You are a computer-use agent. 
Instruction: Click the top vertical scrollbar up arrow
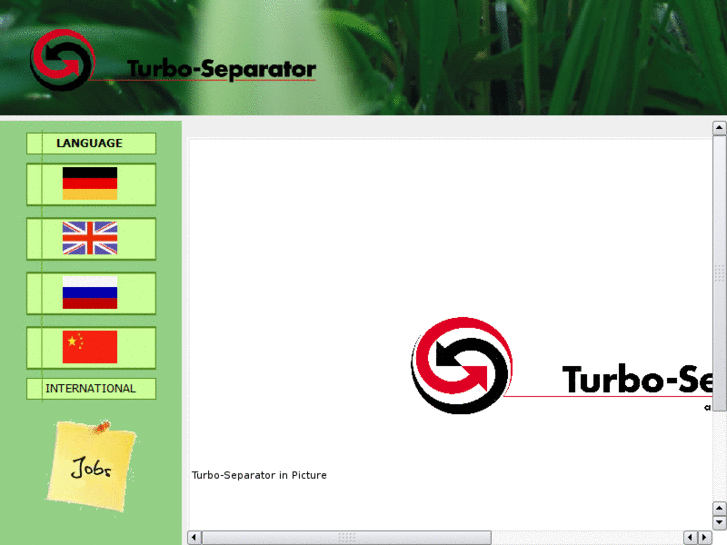(719, 128)
